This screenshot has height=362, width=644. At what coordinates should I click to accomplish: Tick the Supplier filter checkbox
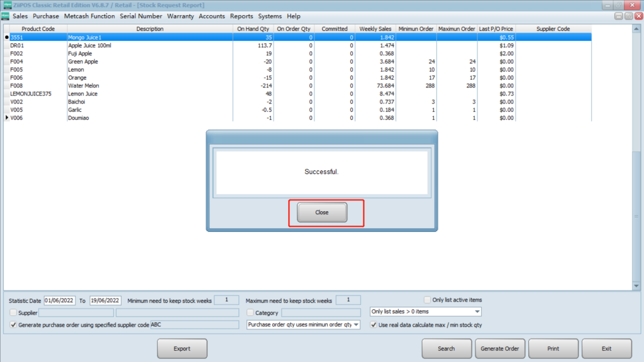pos(14,312)
